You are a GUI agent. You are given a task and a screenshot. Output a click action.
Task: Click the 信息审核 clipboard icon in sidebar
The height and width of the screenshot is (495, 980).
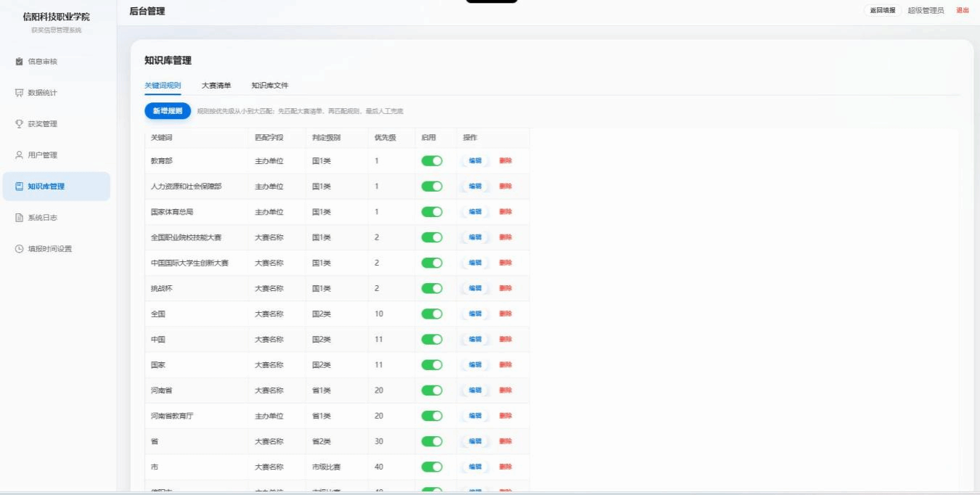click(20, 62)
